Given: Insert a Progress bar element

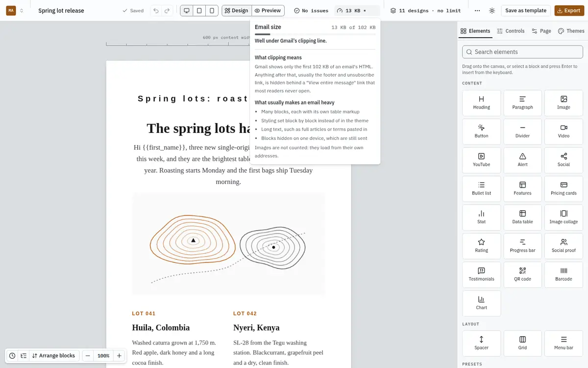Looking at the screenshot, I should pos(523,246).
